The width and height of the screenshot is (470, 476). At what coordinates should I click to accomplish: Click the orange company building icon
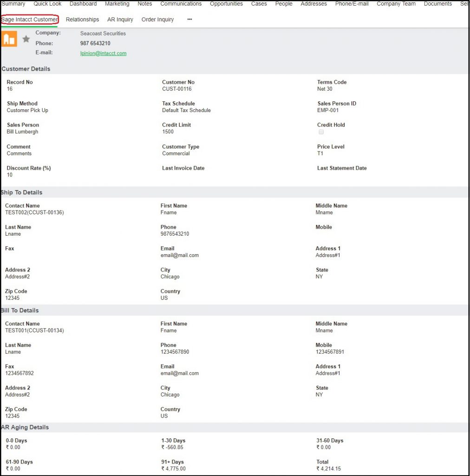pyautogui.click(x=9, y=39)
